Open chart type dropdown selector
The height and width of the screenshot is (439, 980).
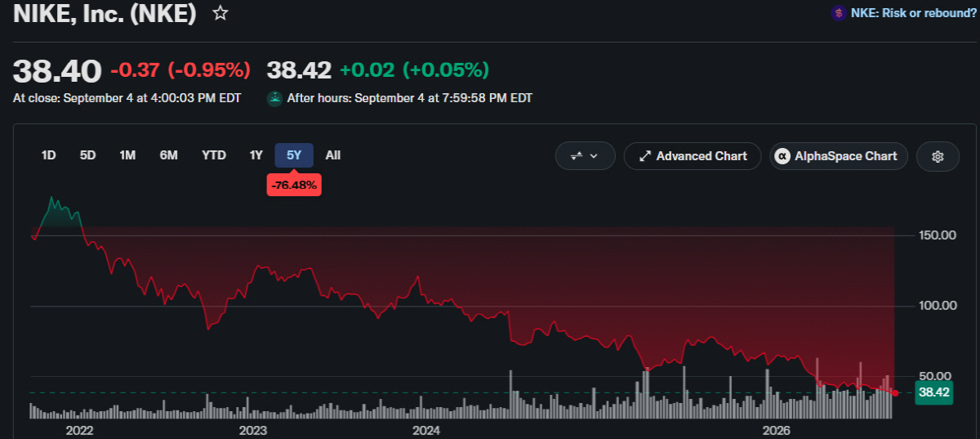[x=586, y=156]
